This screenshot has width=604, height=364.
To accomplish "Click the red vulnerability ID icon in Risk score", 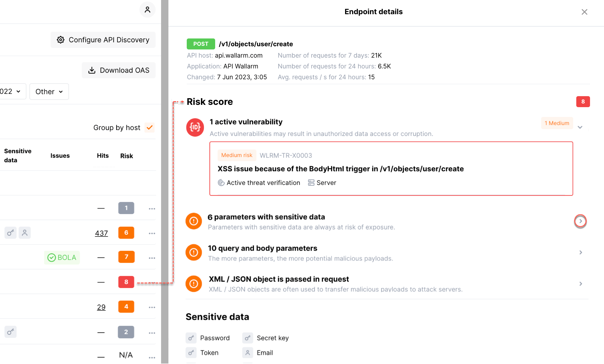I will 195,127.
